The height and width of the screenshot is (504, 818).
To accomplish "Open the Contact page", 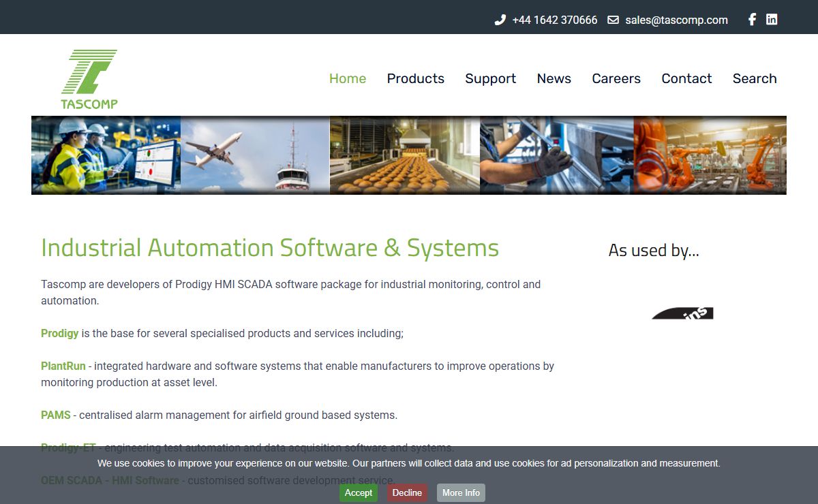I will point(686,78).
